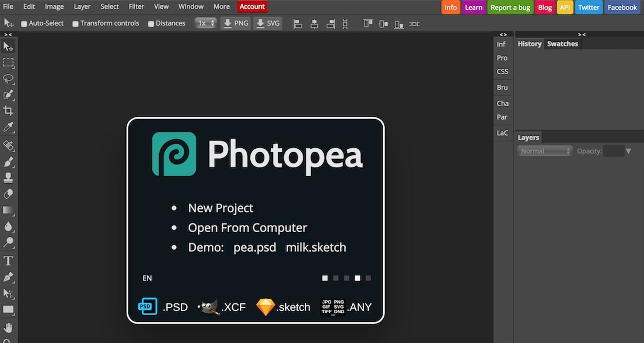Viewport: 644px width, 343px height.
Task: Select the Lasso tool
Action: coord(8,79)
